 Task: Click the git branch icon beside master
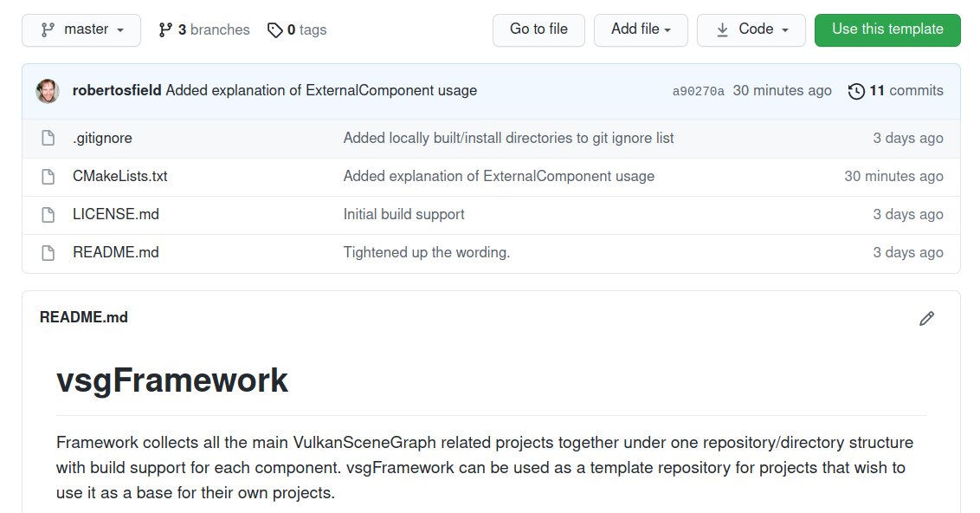(48, 29)
